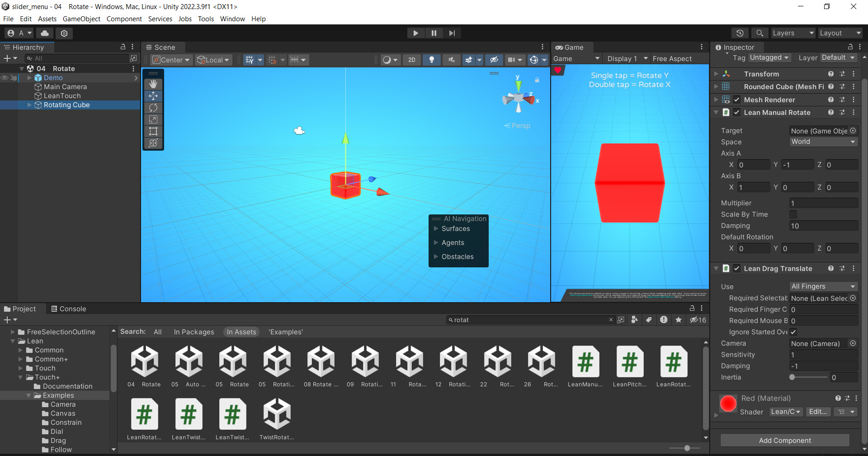
Task: Click the Add Component button
Action: tap(785, 440)
